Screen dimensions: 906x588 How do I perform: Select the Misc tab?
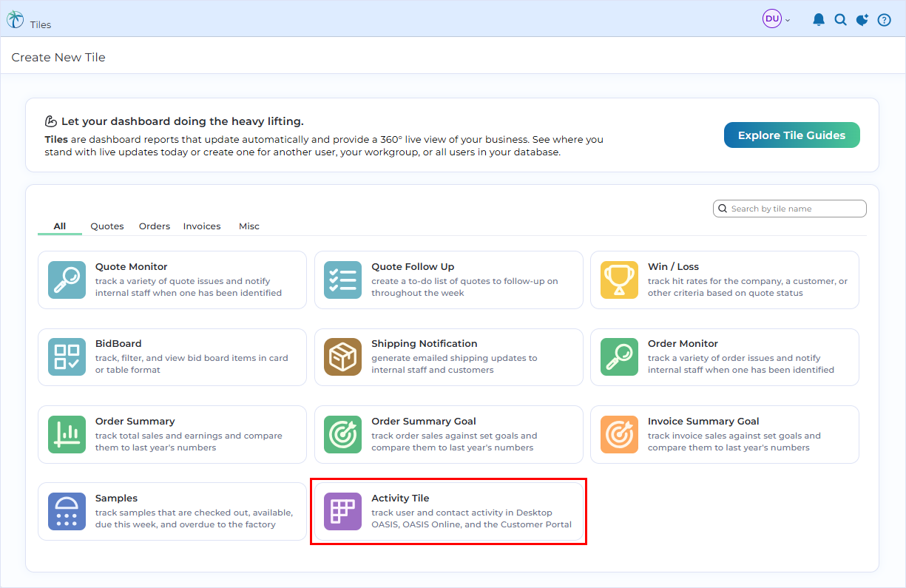(249, 226)
